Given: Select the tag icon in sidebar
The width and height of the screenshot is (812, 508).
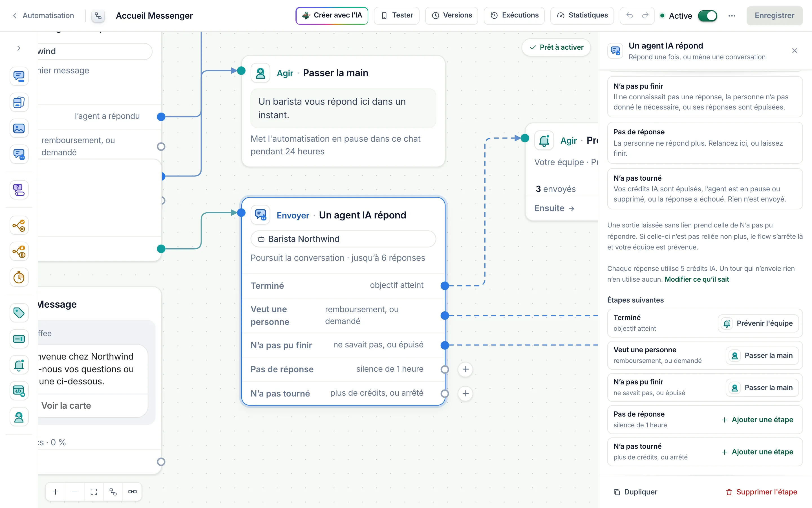Looking at the screenshot, I should point(19,313).
